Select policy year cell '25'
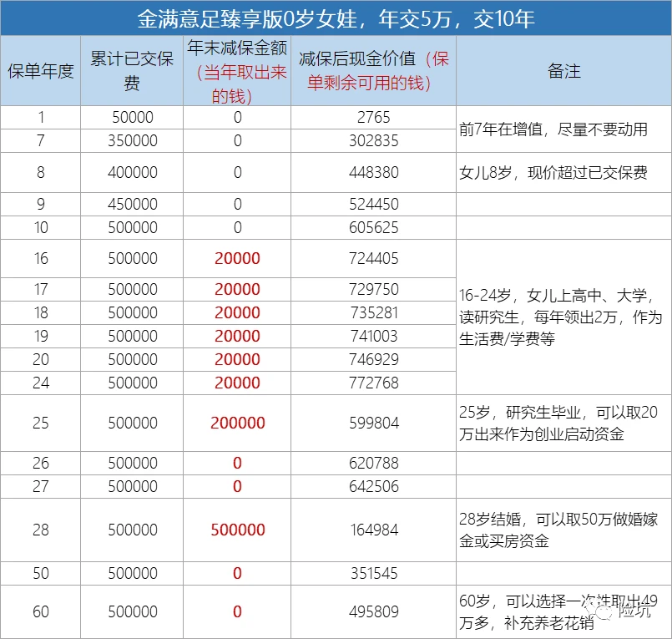This screenshot has width=672, height=639. point(41,423)
